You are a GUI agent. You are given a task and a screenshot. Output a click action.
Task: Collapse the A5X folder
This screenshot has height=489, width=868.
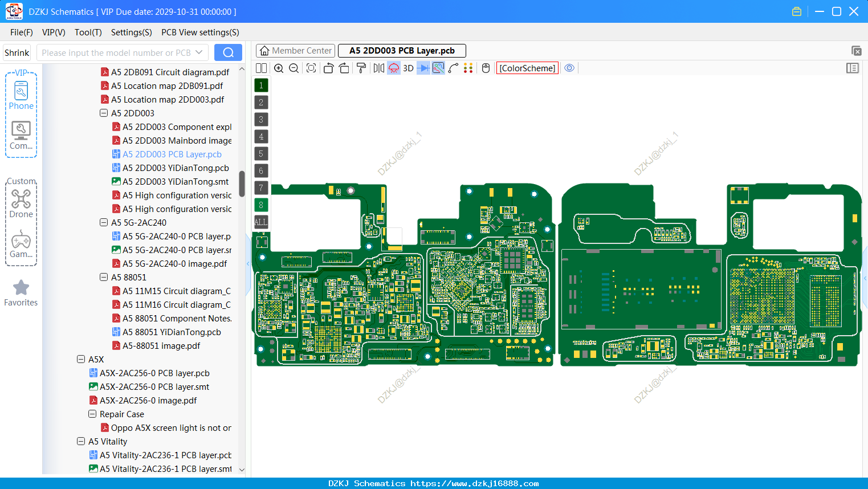(81, 359)
